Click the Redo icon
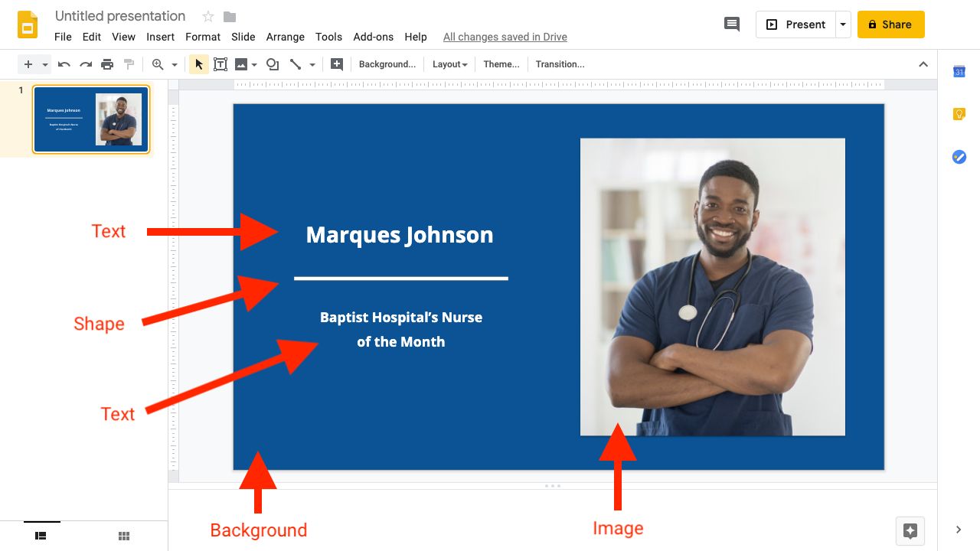Screen dimensions: 980x551 tap(86, 64)
